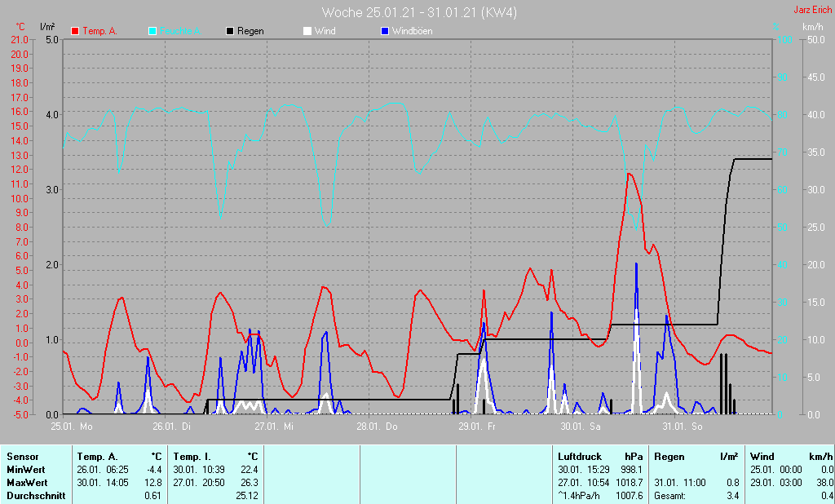Click the chart title 'Woche 25.01.21 - 31.01.21 (KW4)'
The image size is (835, 504).
(x=420, y=12)
